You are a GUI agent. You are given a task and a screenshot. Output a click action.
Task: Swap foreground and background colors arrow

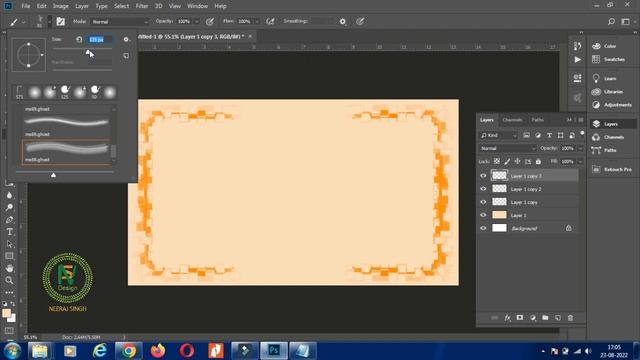[13, 304]
